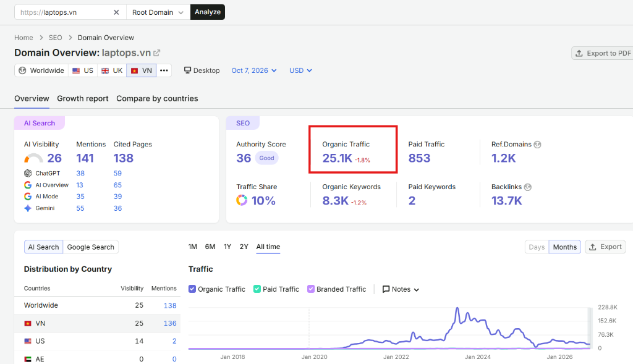The height and width of the screenshot is (364, 633).
Task: Click Mentions total 141
Action: click(85, 158)
